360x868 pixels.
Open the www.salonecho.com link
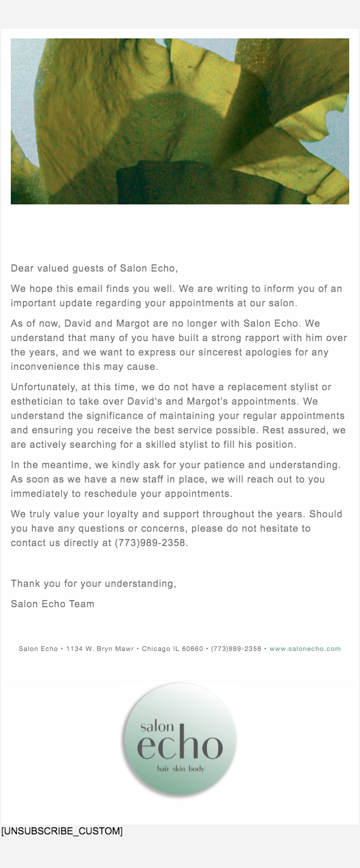coord(305,649)
